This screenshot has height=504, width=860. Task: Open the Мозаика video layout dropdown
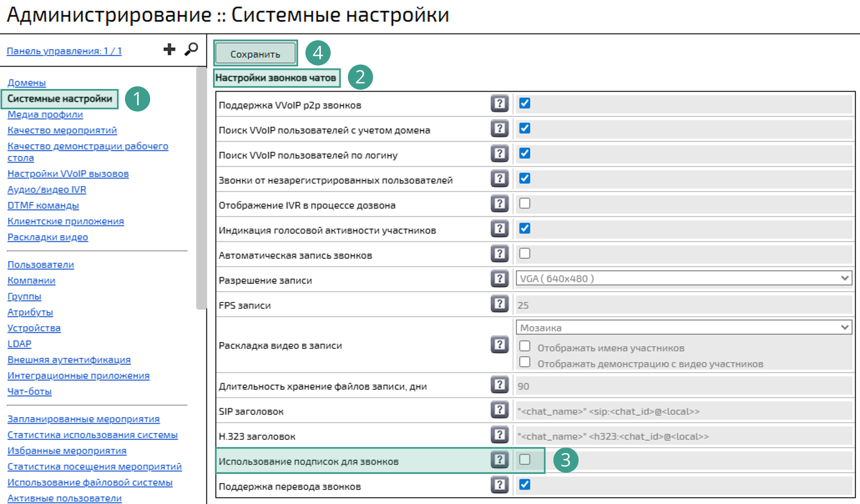click(x=682, y=327)
